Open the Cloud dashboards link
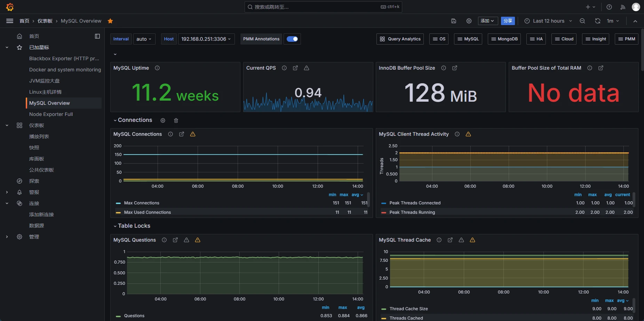Image resolution: width=644 pixels, height=321 pixels. pos(564,39)
